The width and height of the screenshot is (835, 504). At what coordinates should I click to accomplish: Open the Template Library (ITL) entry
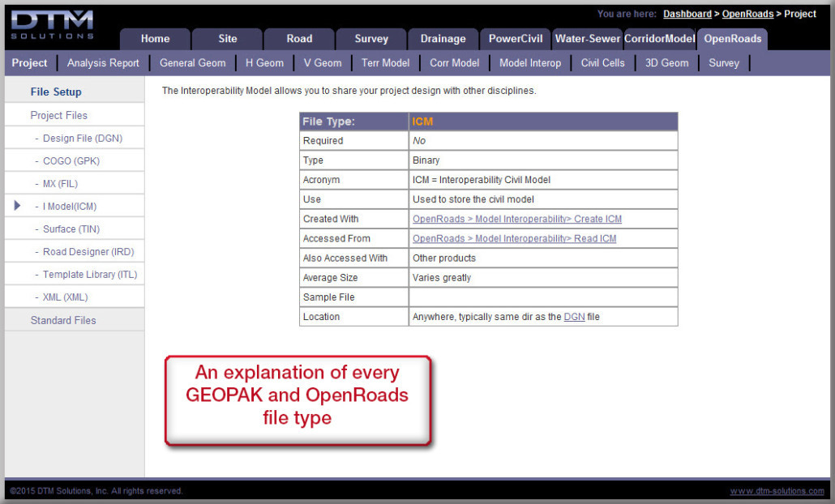click(x=90, y=275)
